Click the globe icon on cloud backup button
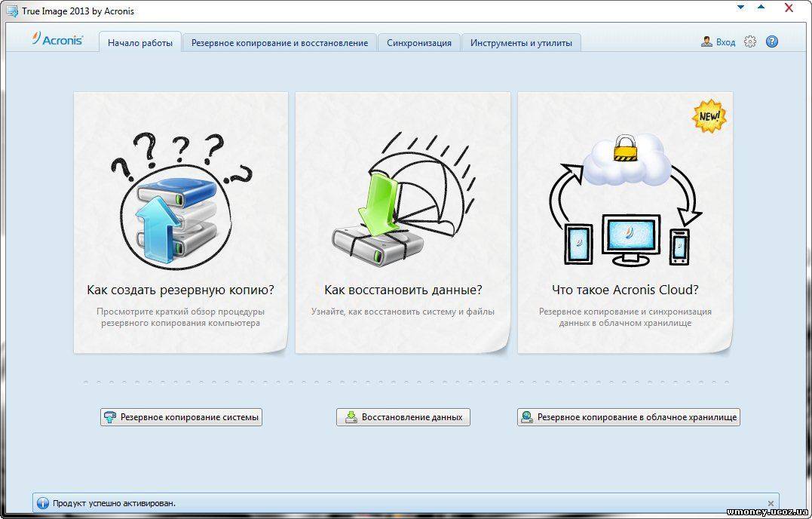 point(527,417)
